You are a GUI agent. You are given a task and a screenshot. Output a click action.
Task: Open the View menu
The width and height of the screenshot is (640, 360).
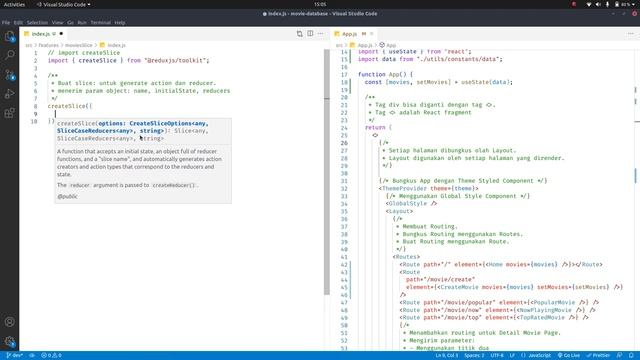coord(57,22)
